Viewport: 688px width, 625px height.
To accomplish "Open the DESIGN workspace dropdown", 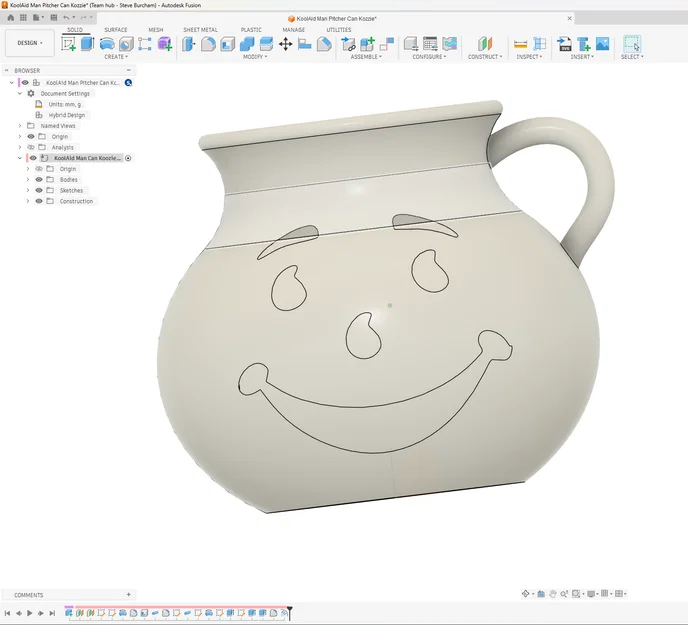I will pos(30,43).
